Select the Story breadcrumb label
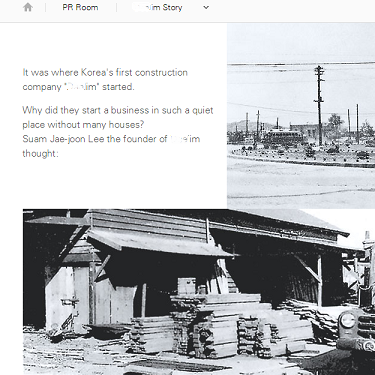The height and width of the screenshot is (375, 375). 158,7
